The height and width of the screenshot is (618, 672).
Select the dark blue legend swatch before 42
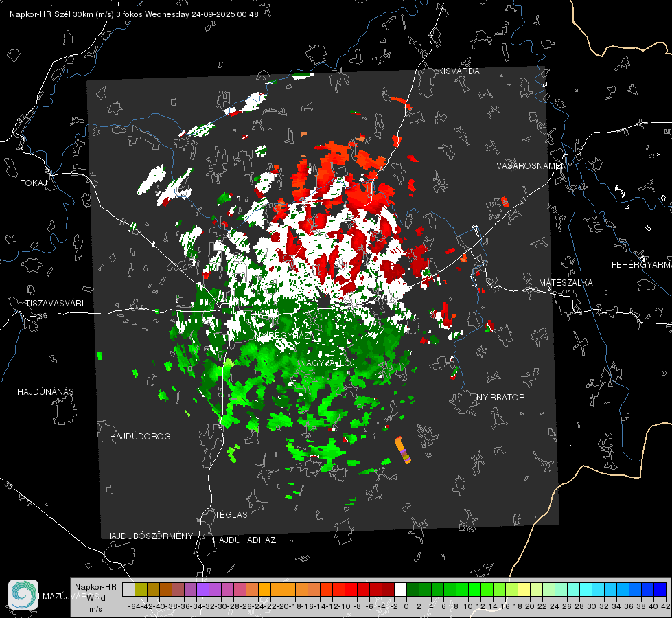(660, 590)
